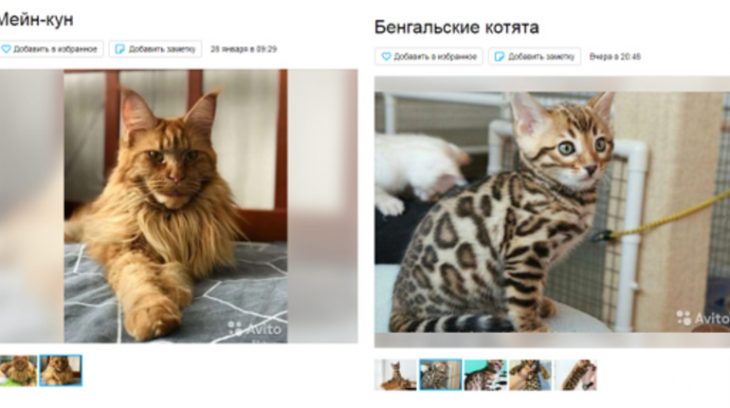Click heart icon on Бенгальские котята listing
Screen dimensions: 730x408
tap(386, 56)
